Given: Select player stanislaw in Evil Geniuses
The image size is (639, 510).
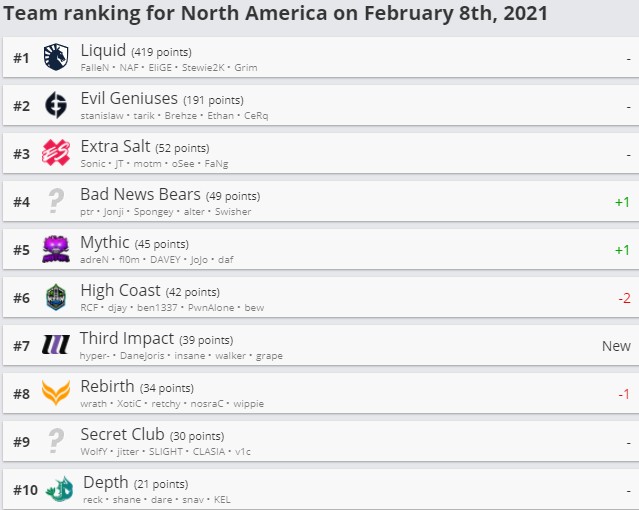Looking at the screenshot, I should coord(102,115).
